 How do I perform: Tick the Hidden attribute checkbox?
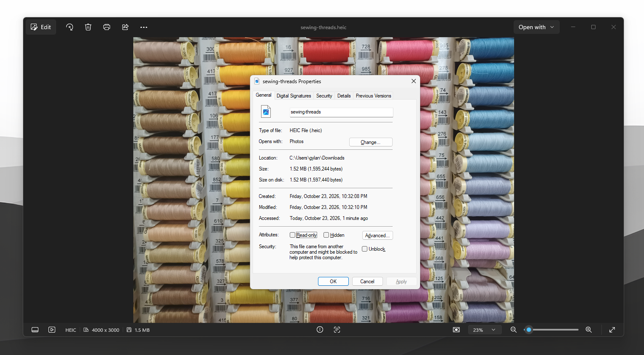[x=326, y=235]
